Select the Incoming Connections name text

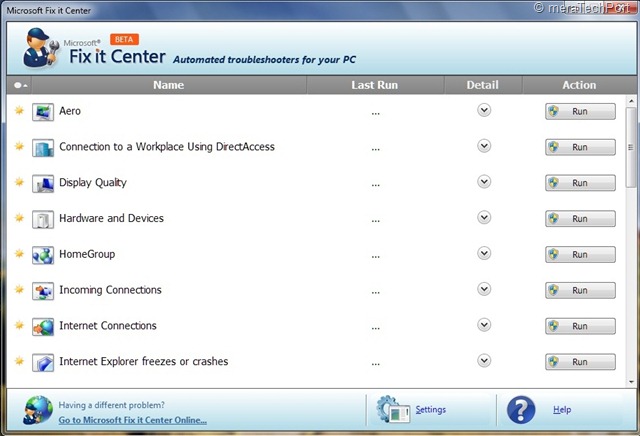click(x=110, y=290)
